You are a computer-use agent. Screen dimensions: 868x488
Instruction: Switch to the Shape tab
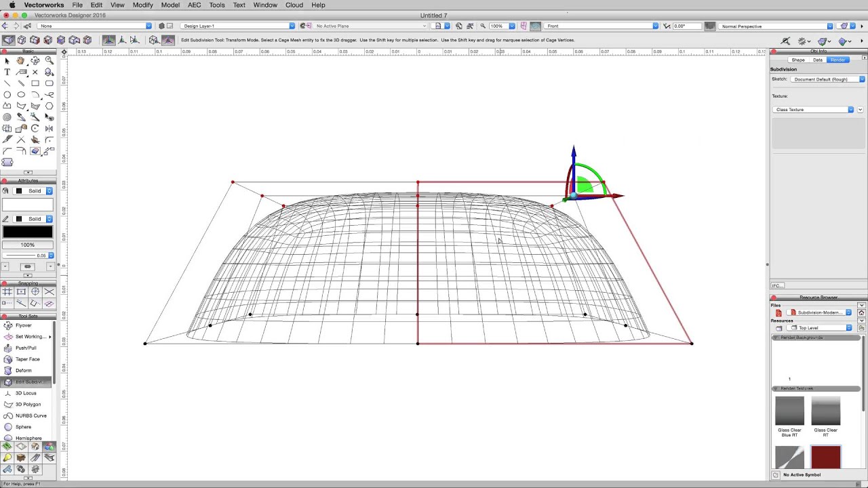pos(798,60)
